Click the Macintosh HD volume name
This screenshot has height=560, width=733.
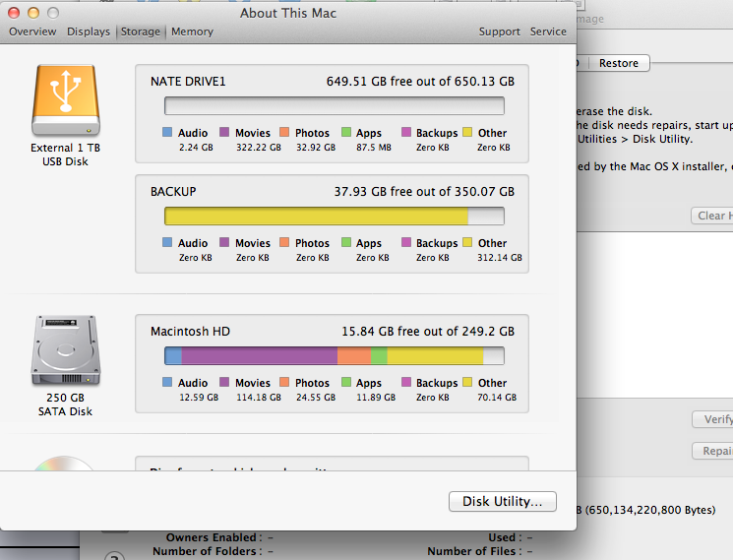tap(190, 332)
